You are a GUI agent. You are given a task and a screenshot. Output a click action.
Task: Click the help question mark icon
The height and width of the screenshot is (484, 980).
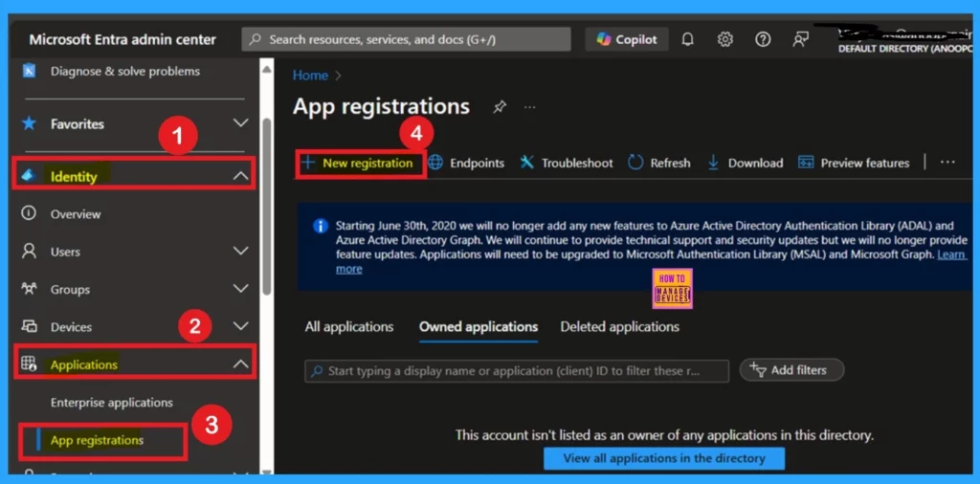[763, 39]
